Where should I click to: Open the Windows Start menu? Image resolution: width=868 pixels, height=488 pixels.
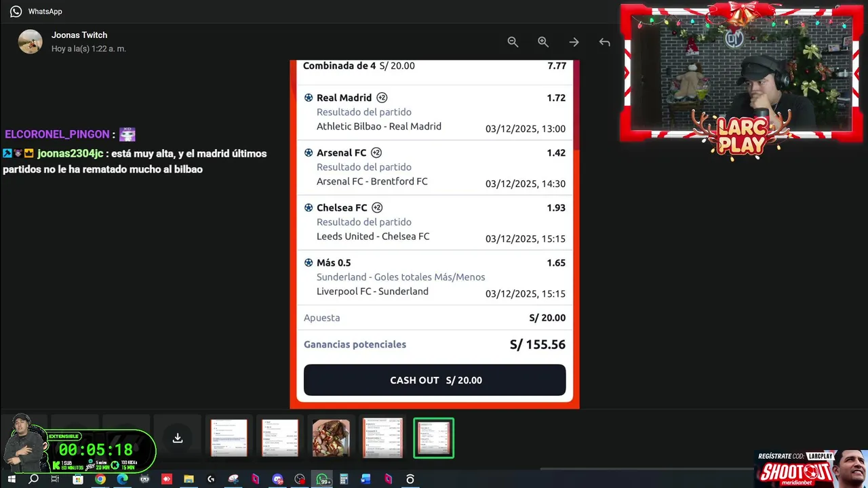click(x=12, y=479)
